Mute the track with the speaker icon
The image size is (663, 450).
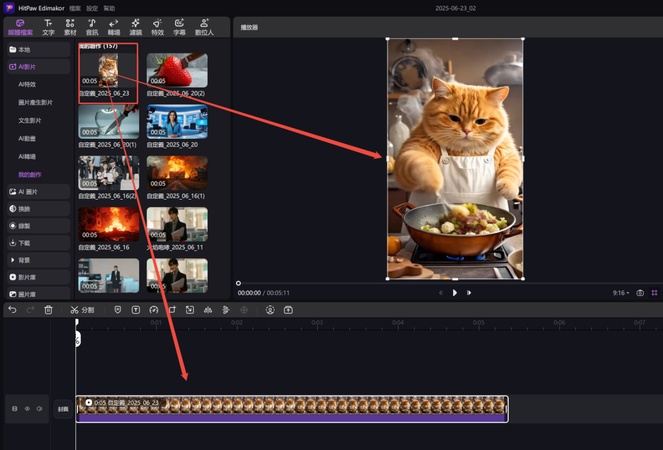[40, 409]
